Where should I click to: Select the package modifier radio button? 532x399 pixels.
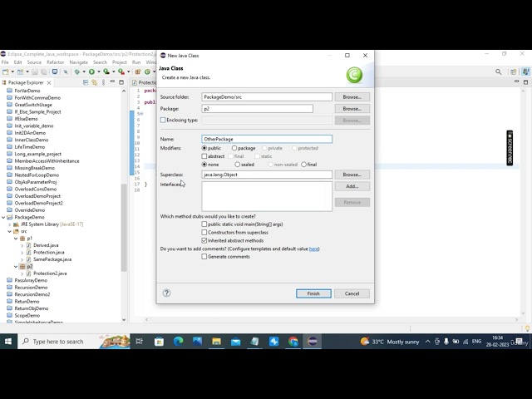(x=234, y=148)
